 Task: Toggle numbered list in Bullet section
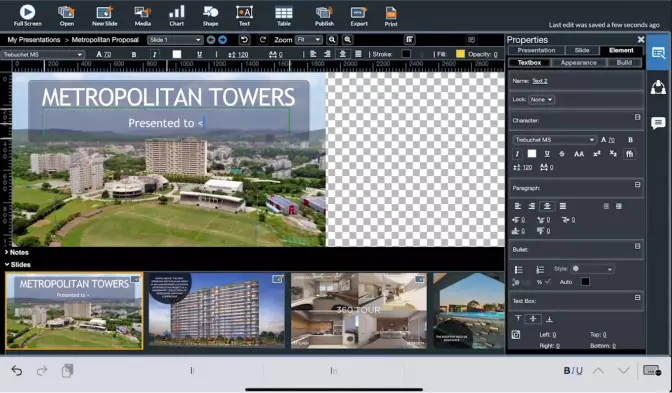[540, 270]
